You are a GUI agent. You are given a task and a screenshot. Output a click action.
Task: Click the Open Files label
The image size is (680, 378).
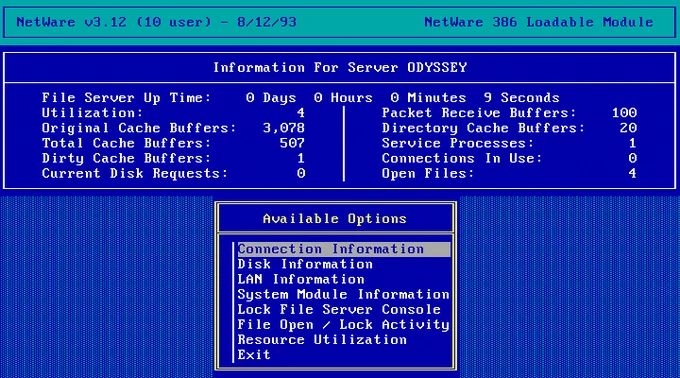(x=428, y=174)
